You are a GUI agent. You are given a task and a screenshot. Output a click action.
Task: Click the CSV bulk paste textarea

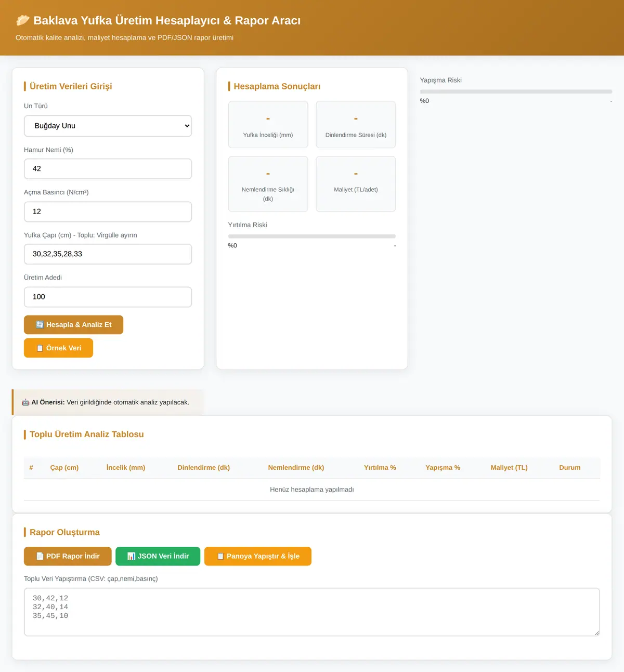[x=312, y=612]
